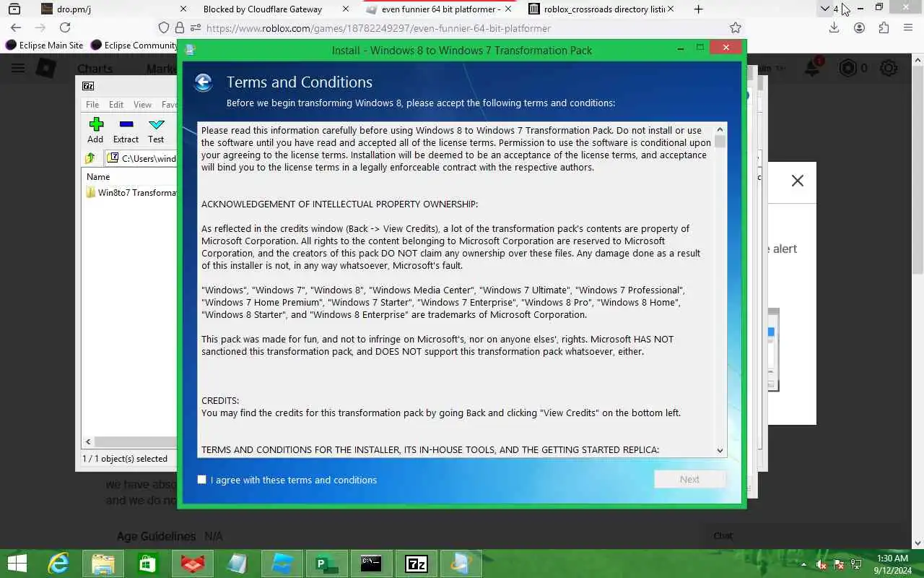Click scroll-down arrow of the terms text box
The height and width of the screenshot is (578, 924).
tap(720, 450)
